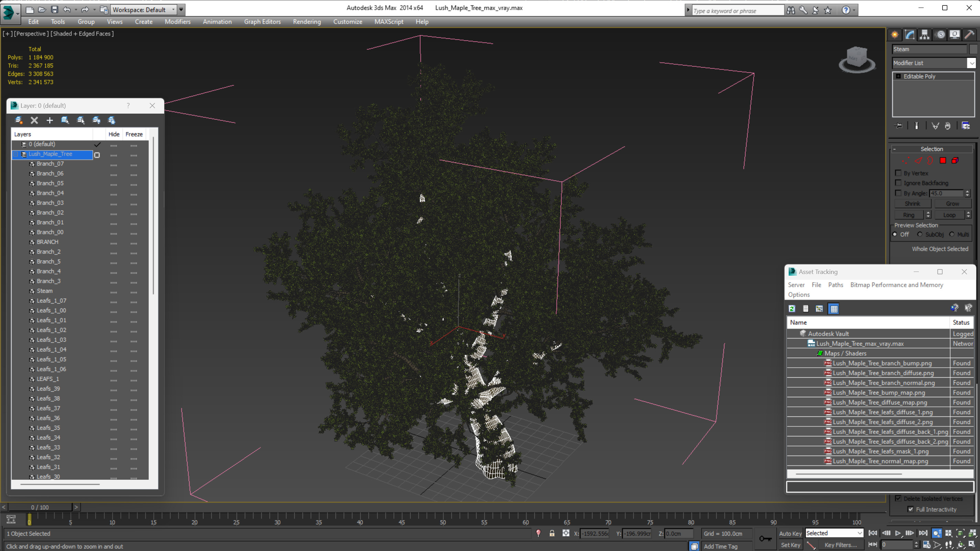This screenshot has width=980, height=551.
Task: Click the Open File folder icon
Action: 42,10
